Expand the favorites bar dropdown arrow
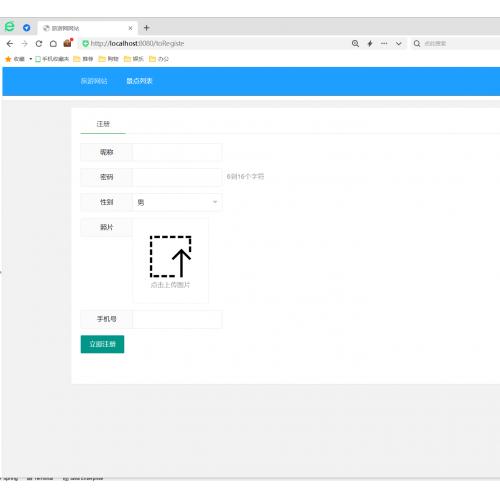The height and width of the screenshot is (500, 500). [30, 59]
